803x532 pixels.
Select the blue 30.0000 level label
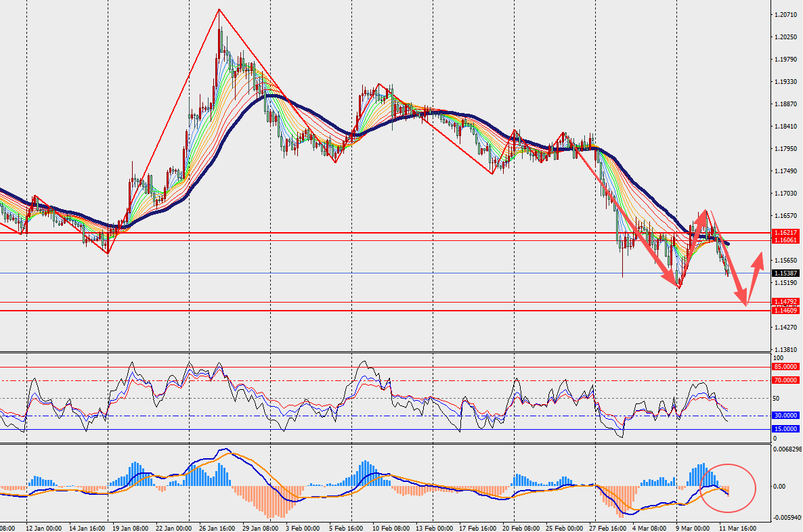[x=785, y=416]
